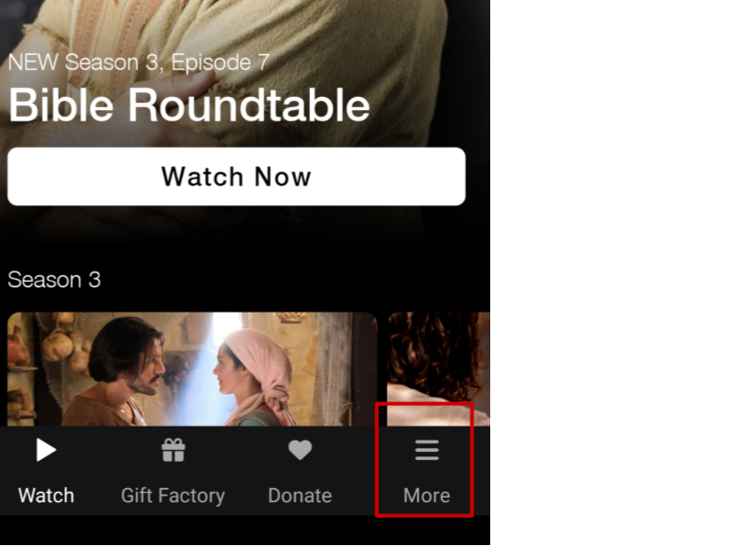The height and width of the screenshot is (560, 747).
Task: Tap the Watch play triangle icon
Action: [x=46, y=450]
